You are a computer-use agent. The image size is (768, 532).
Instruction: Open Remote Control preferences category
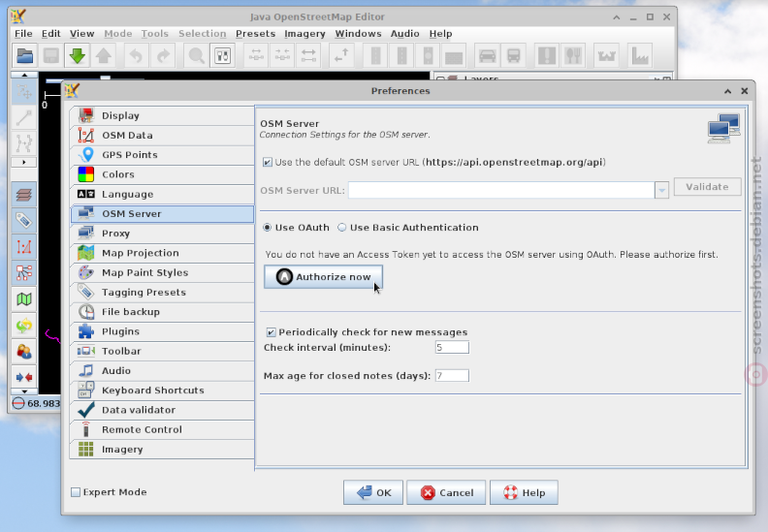click(162, 429)
